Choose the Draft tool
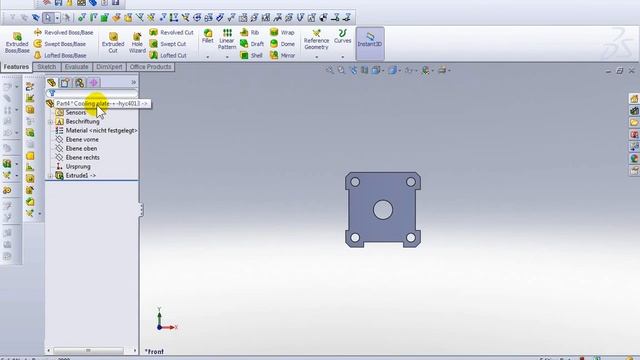This screenshot has width=640, height=360. click(252, 44)
